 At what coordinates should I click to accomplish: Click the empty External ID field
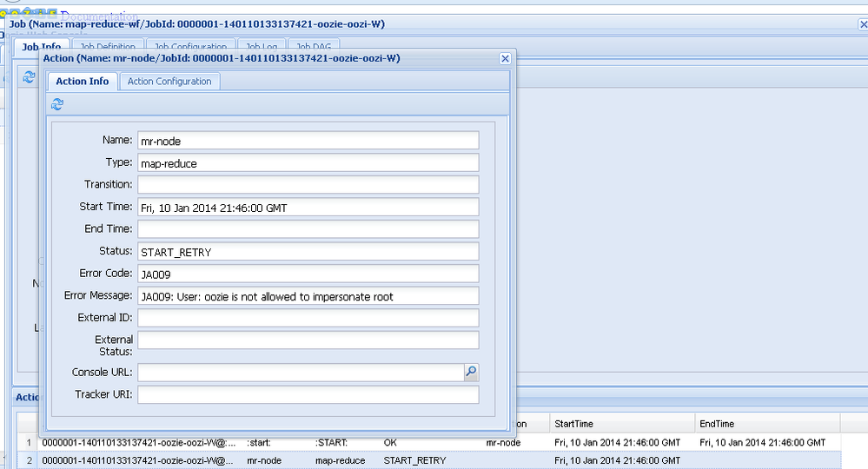click(308, 318)
